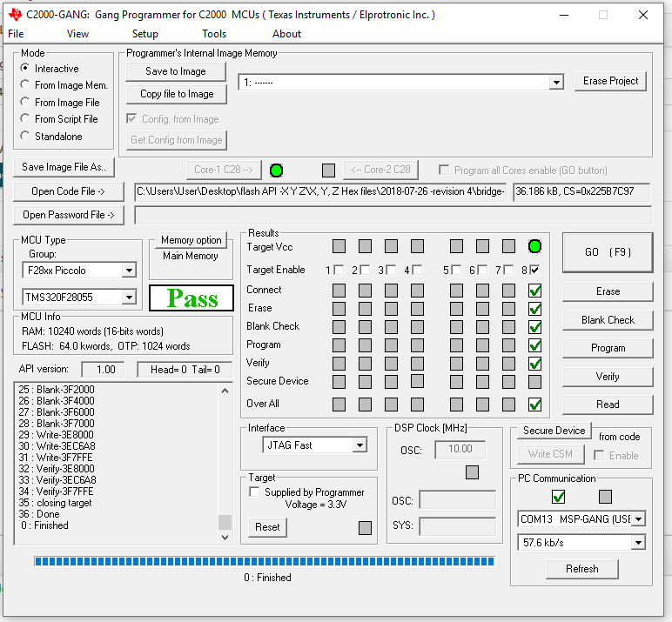Click Open Code File button
This screenshot has height=622, width=672.
click(69, 191)
